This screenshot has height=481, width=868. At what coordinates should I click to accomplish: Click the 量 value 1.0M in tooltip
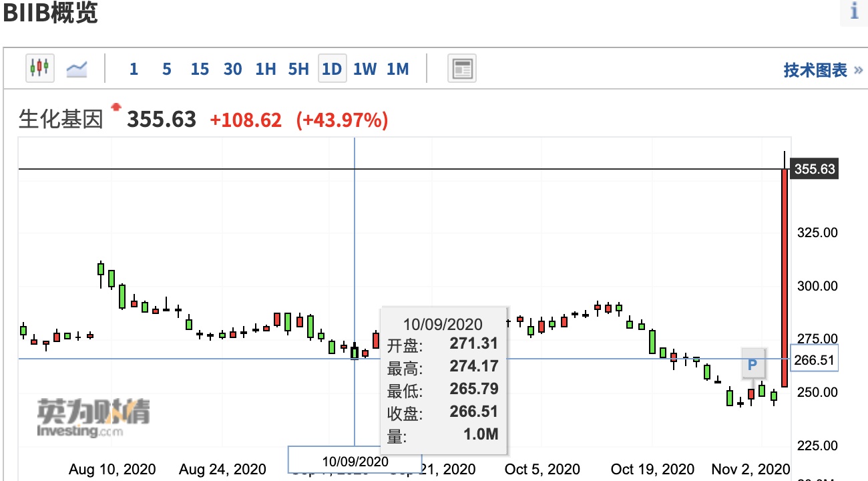tap(480, 434)
